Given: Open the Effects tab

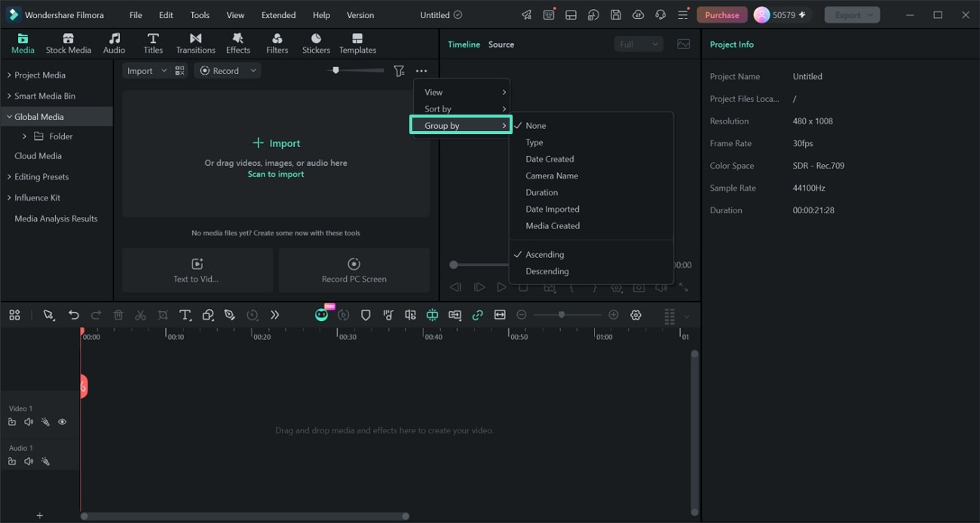Looking at the screenshot, I should pyautogui.click(x=237, y=44).
